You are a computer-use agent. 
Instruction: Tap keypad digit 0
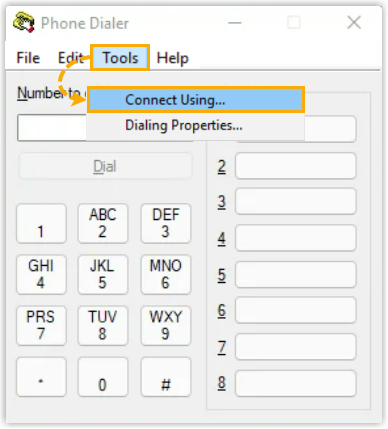point(103,377)
